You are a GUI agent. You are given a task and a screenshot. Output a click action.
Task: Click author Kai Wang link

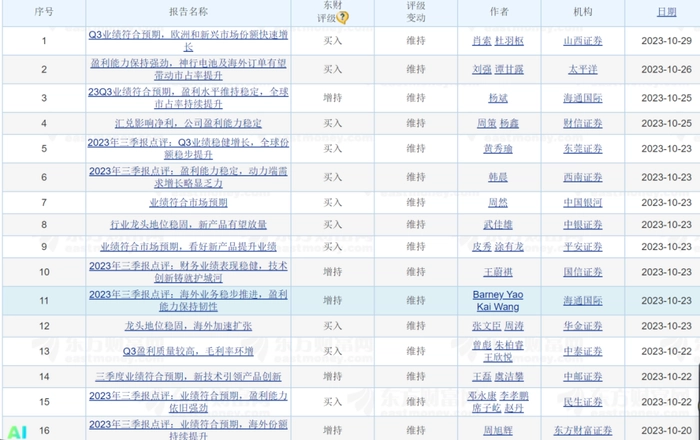498,307
